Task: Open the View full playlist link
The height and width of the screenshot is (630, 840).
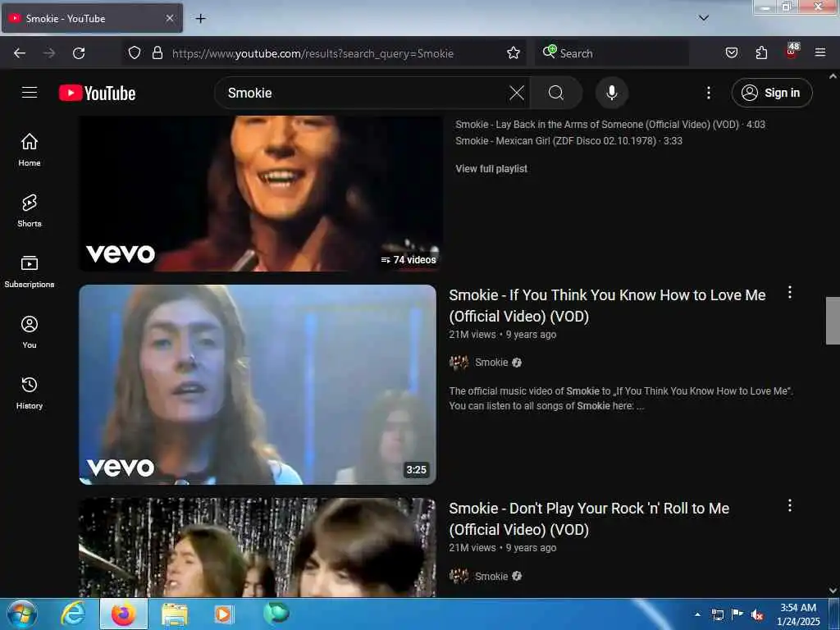Action: [x=491, y=169]
